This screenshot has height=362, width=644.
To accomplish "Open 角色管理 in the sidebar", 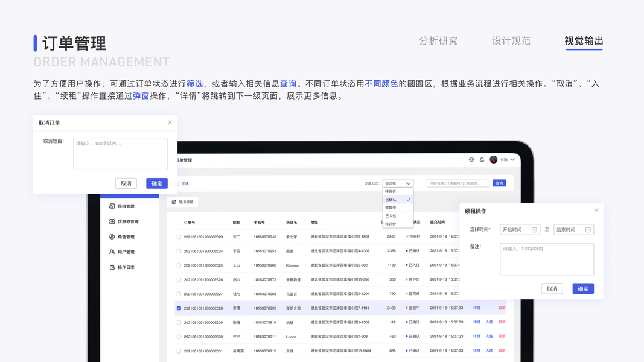I will tap(126, 237).
